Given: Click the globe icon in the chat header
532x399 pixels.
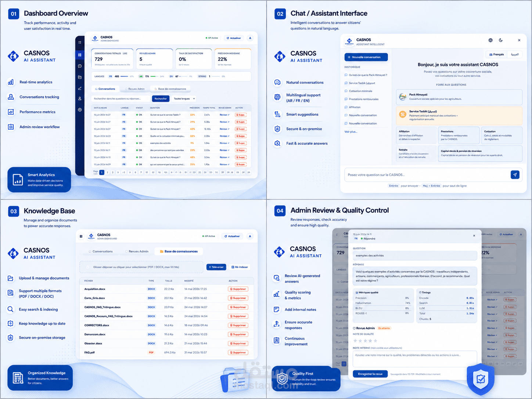Looking at the screenshot, I should click(490, 40).
